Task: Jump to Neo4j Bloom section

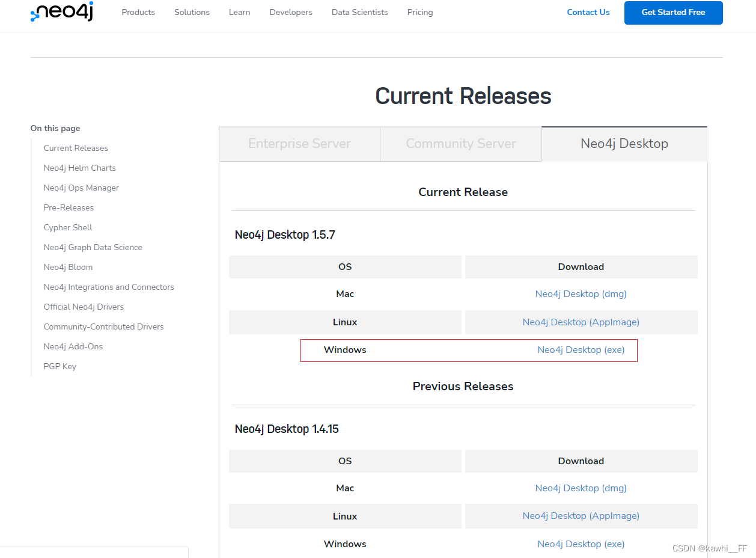Action: click(x=68, y=267)
